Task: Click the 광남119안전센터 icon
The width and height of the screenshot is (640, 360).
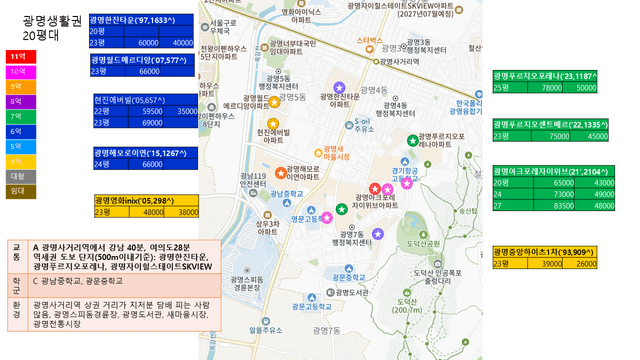Action: tap(253, 193)
